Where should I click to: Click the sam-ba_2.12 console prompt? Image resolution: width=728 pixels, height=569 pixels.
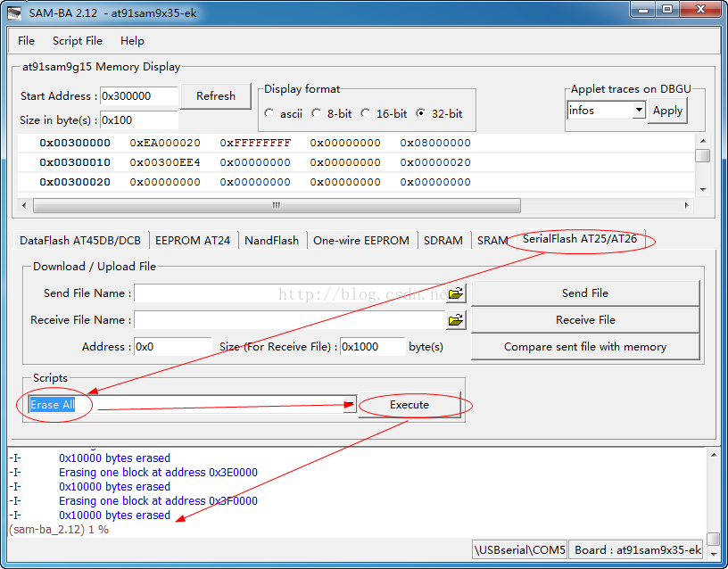click(x=59, y=530)
